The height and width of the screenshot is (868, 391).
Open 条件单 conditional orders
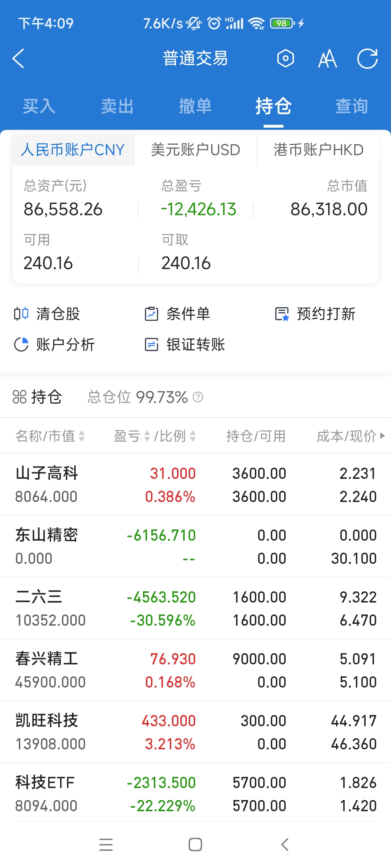click(177, 314)
